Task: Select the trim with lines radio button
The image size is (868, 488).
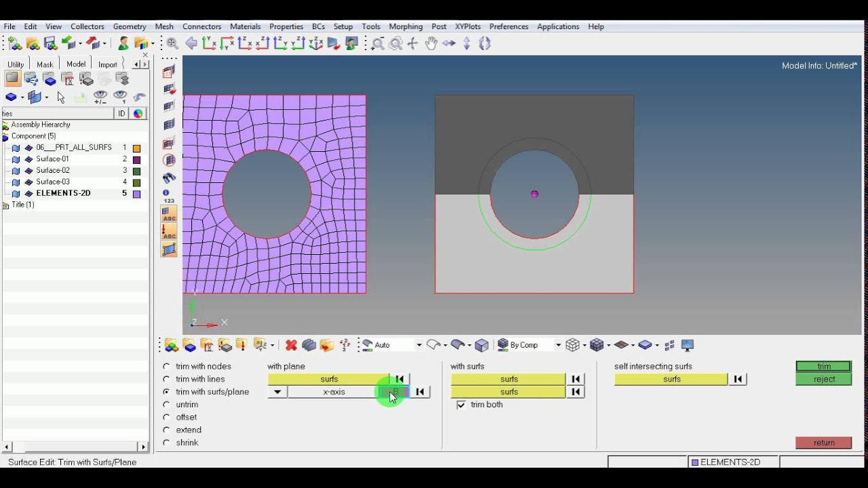Action: (x=166, y=380)
